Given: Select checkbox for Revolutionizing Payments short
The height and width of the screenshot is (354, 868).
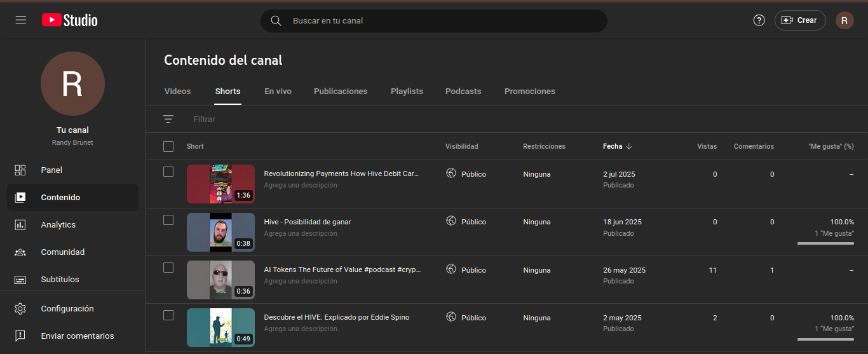Looking at the screenshot, I should tap(168, 172).
